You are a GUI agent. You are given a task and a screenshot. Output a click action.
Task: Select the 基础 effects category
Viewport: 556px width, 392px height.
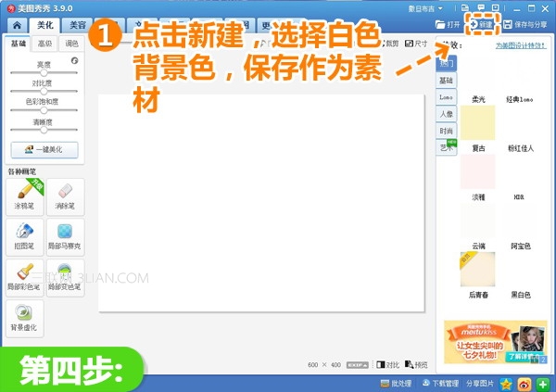point(447,81)
